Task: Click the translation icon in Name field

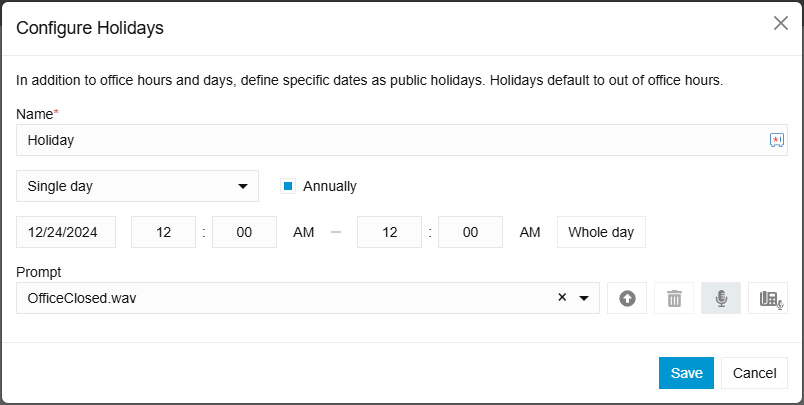Action: [776, 141]
